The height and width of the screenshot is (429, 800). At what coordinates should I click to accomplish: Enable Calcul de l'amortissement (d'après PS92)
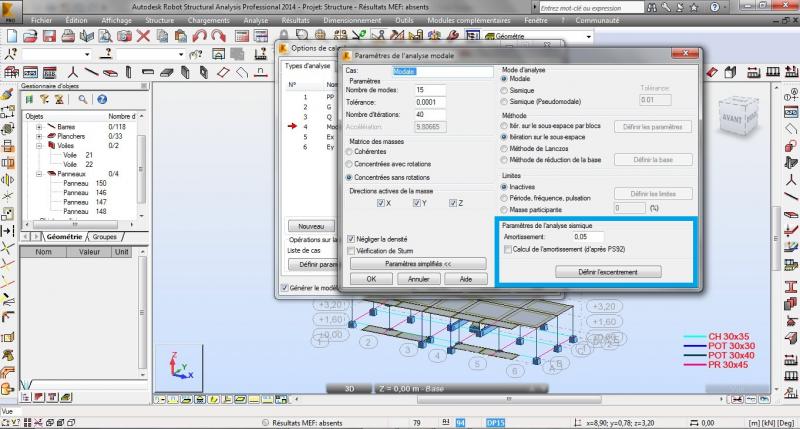[x=508, y=249]
